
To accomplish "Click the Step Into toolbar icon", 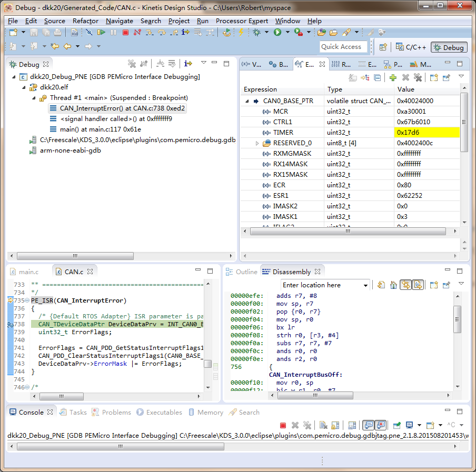I will coord(150,32).
